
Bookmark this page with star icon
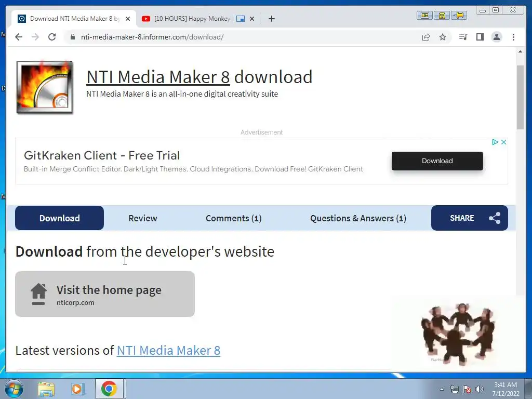click(443, 37)
